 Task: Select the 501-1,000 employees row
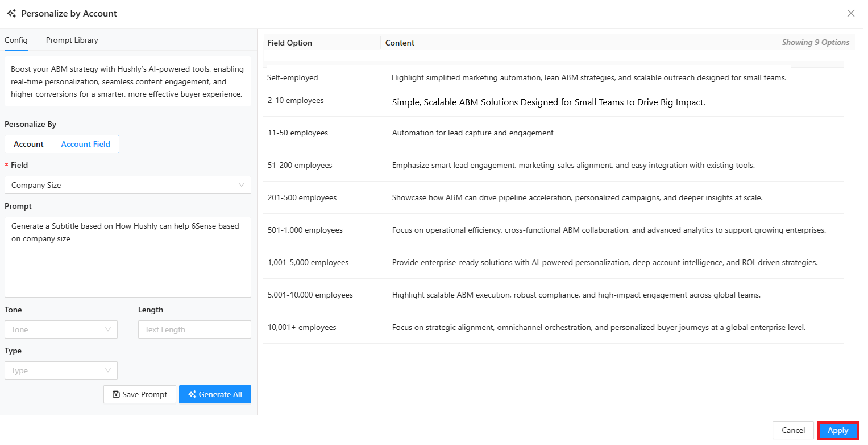point(553,230)
